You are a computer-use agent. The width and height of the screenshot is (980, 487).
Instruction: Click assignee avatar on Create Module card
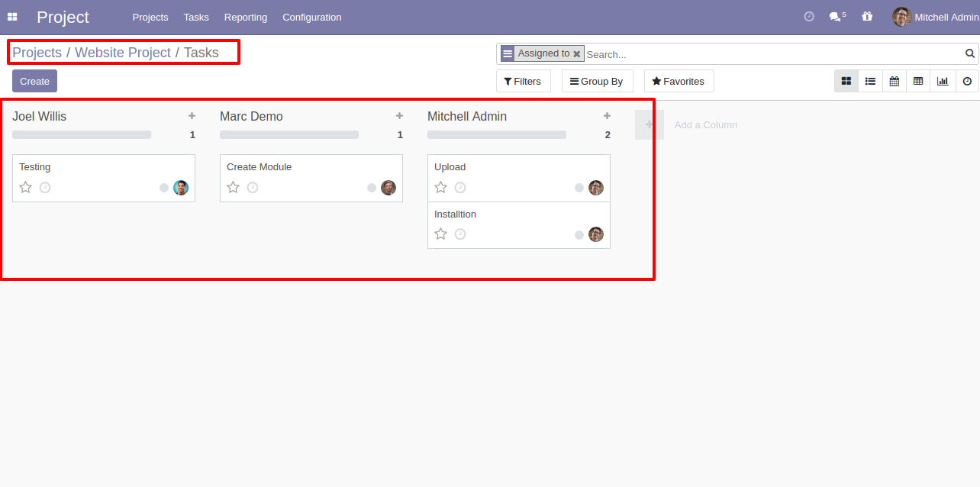(x=388, y=188)
